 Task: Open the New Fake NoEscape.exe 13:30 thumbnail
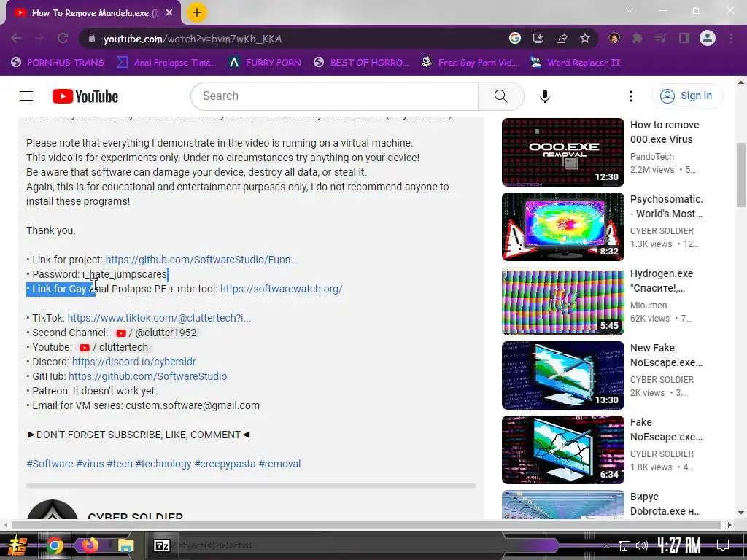click(562, 376)
